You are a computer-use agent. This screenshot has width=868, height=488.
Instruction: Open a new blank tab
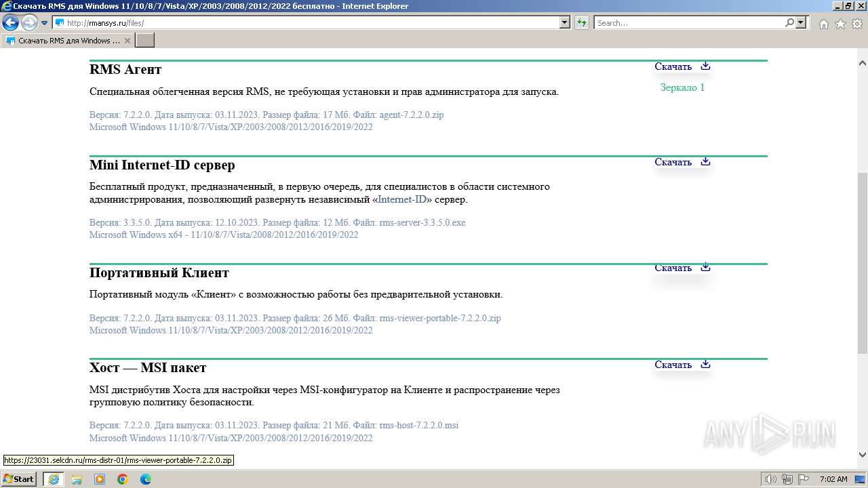click(x=145, y=41)
